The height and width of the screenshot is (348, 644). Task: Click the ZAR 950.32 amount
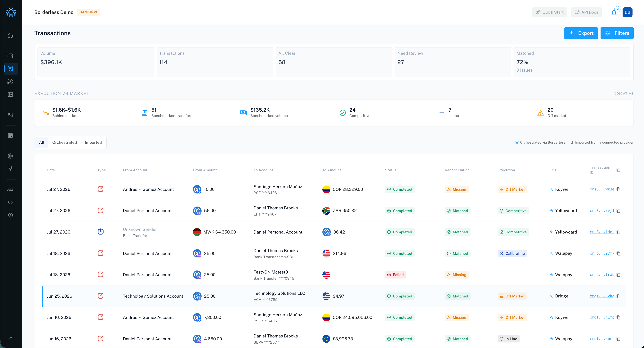(x=345, y=211)
